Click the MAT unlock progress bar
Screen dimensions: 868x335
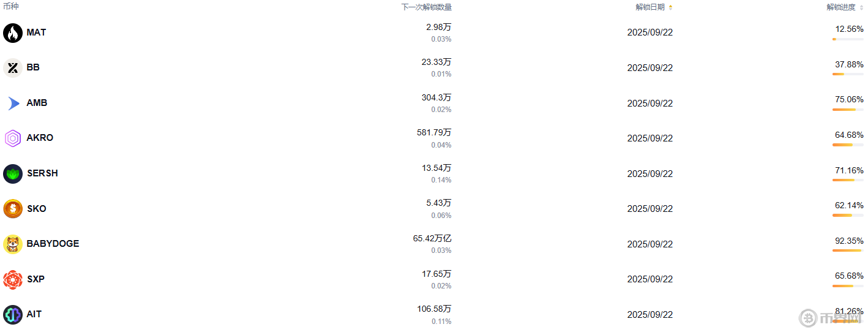(x=848, y=39)
